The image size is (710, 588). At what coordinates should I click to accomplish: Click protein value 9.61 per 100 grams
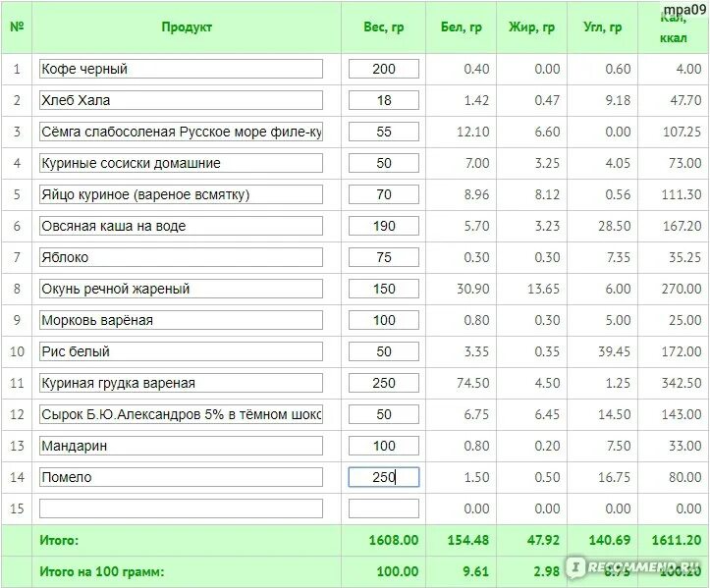[476, 571]
